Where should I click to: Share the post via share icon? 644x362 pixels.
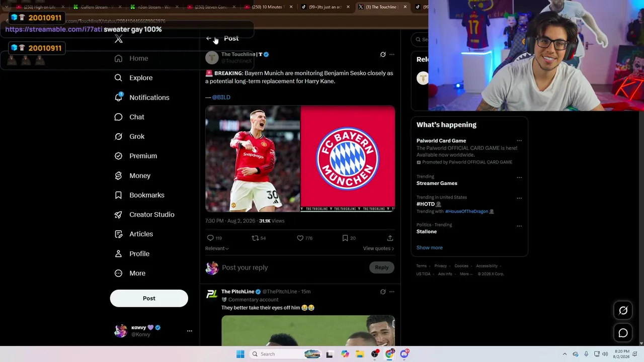[390, 238]
